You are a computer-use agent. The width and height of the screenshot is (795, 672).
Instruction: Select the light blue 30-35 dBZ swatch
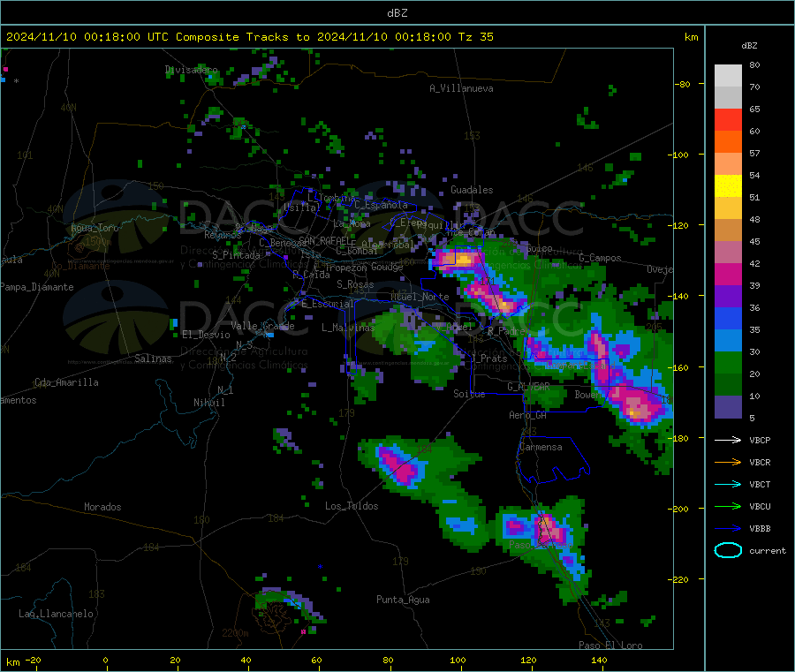coord(728,341)
